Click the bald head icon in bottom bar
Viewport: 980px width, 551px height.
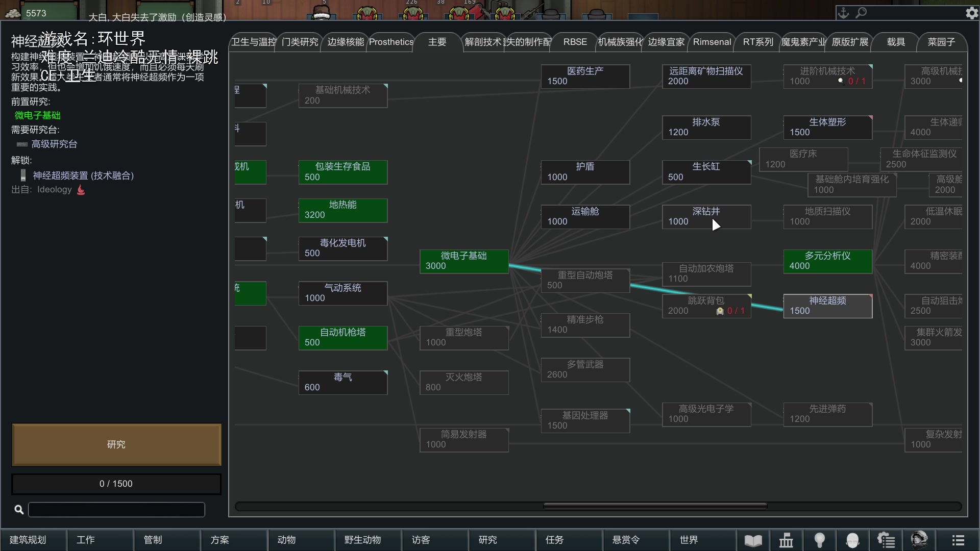click(x=852, y=540)
